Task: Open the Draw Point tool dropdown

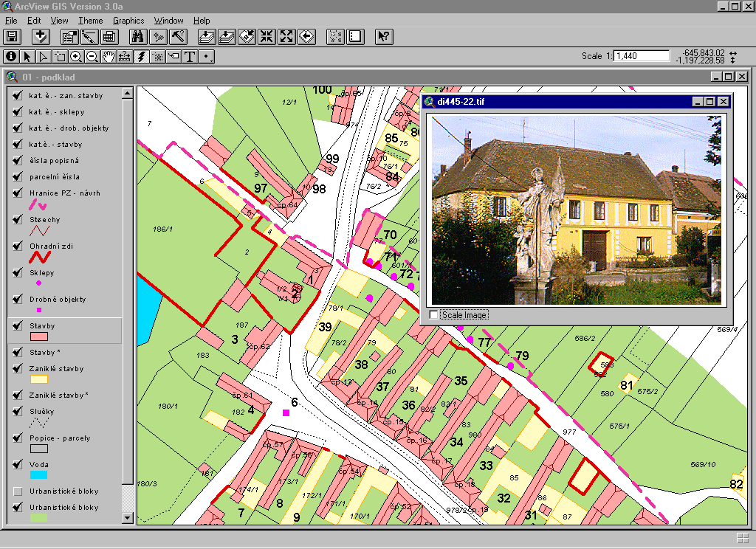Action: [x=207, y=57]
